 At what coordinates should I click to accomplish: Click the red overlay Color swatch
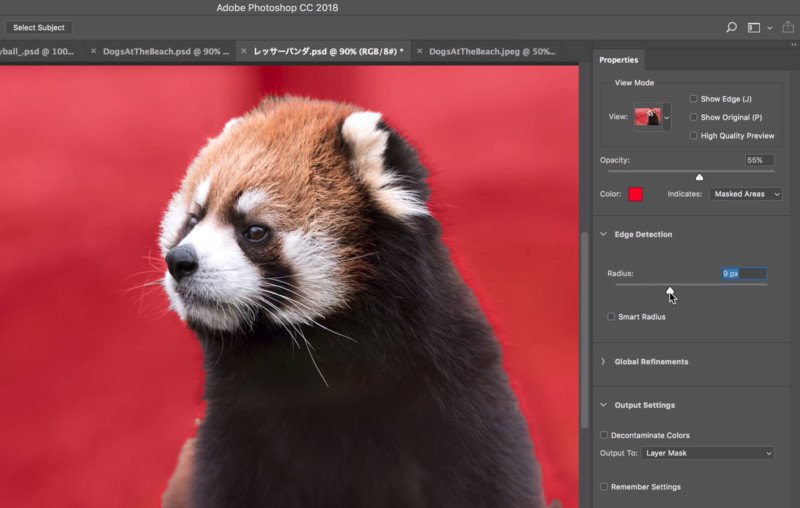(x=635, y=194)
